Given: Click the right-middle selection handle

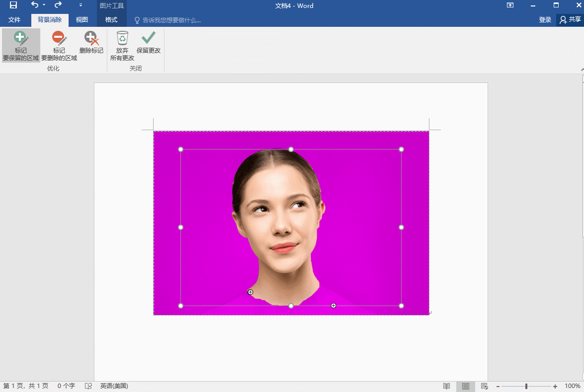Looking at the screenshot, I should pos(401,227).
